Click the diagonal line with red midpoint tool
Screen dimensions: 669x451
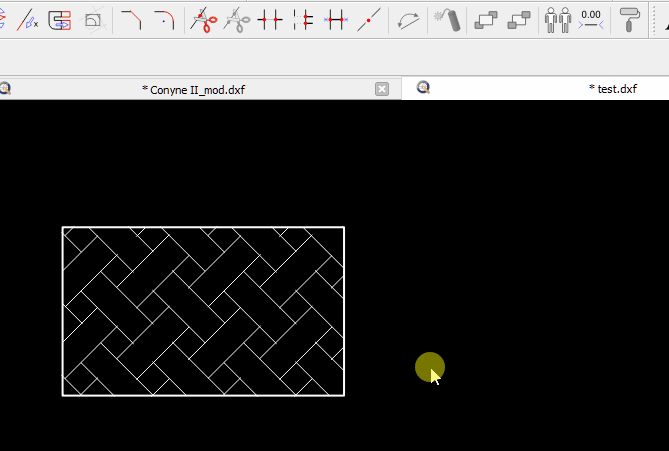369,18
